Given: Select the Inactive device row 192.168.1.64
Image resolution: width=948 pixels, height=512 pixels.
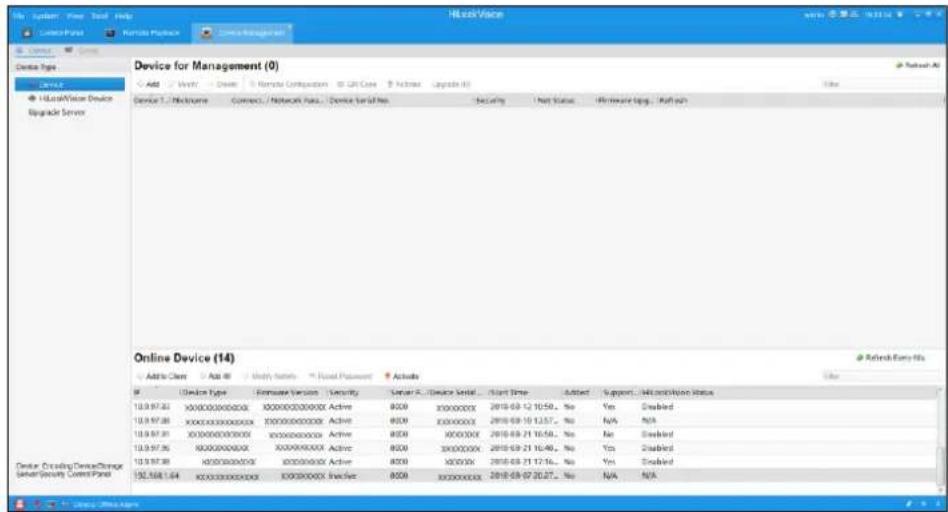Looking at the screenshot, I should coord(534,476).
